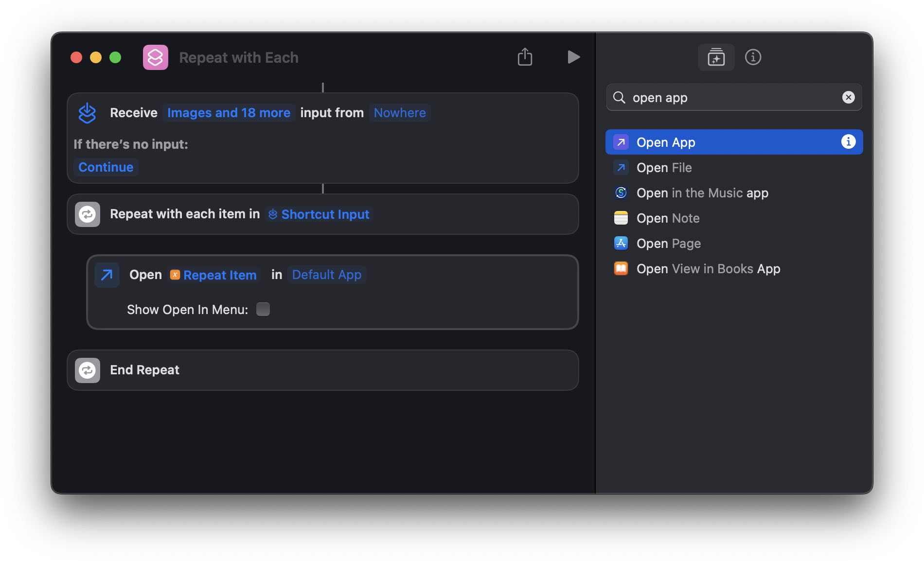The image size is (924, 561).
Task: Click the 'Repeat with Each' shortcut title
Action: [x=239, y=57]
